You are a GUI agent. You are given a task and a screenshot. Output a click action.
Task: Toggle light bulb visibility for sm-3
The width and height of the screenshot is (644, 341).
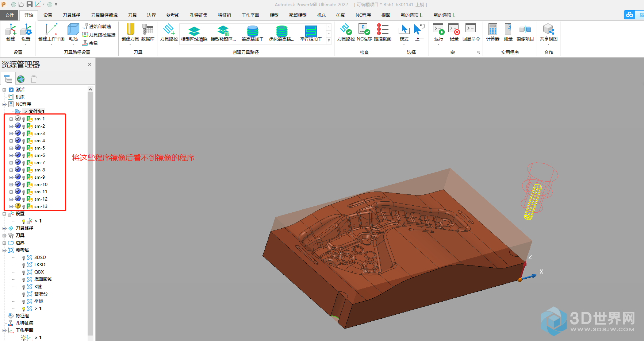pos(24,134)
